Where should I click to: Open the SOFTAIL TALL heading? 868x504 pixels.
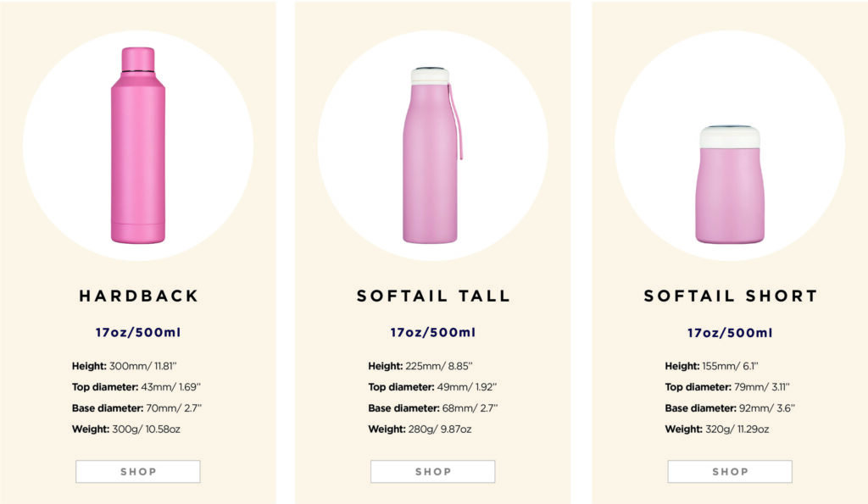point(433,296)
